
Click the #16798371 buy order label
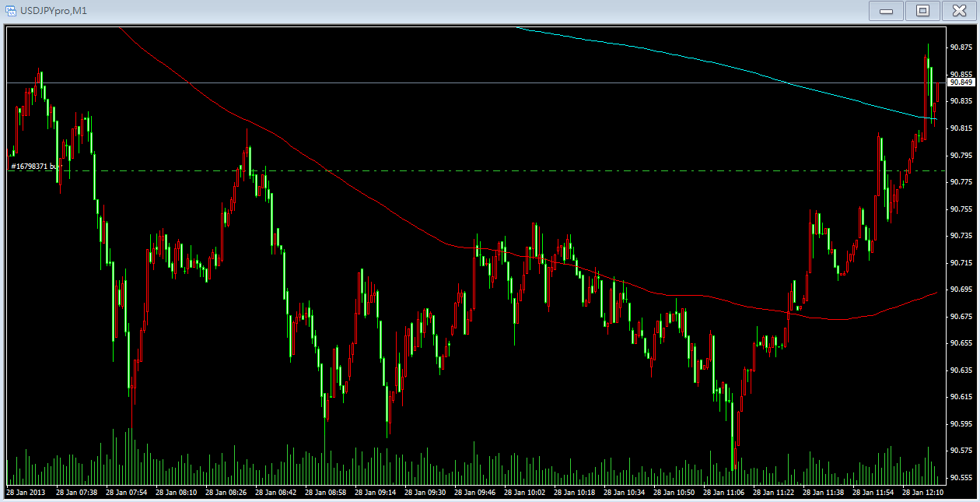(37, 167)
